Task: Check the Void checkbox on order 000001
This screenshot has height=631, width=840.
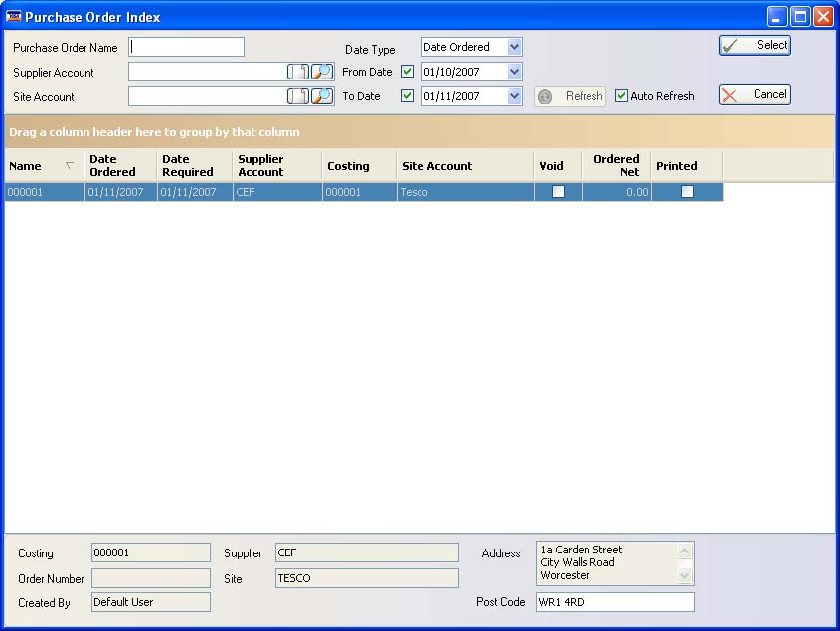Action: pos(558,192)
